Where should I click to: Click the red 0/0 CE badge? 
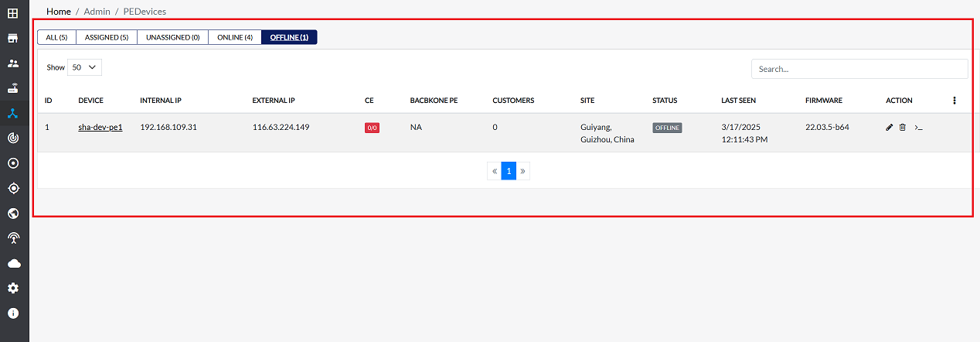pos(372,128)
